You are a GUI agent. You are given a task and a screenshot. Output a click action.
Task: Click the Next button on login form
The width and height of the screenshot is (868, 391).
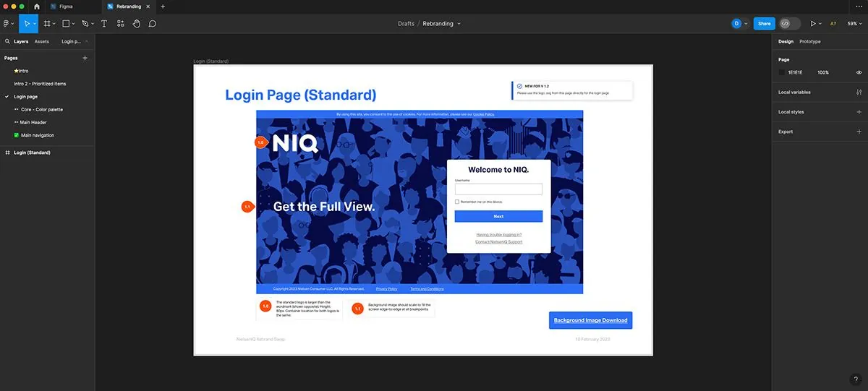pyautogui.click(x=498, y=216)
